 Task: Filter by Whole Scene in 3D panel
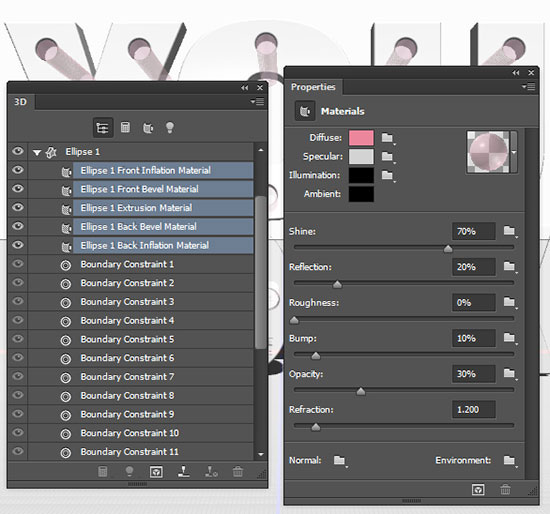click(x=102, y=128)
